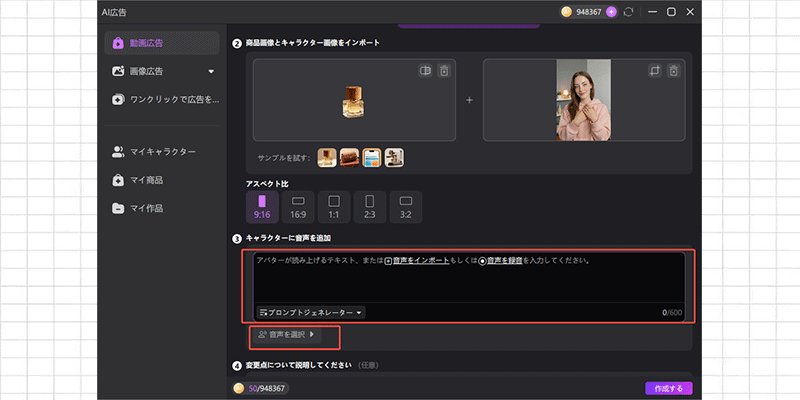The image size is (800, 400).
Task: Close the AI広告 window
Action: [690, 12]
